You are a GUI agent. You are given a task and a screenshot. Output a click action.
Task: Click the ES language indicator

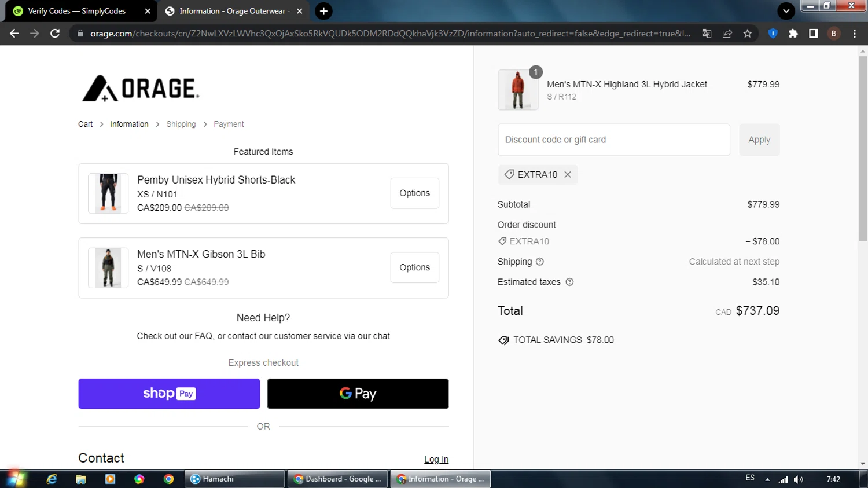point(750,478)
